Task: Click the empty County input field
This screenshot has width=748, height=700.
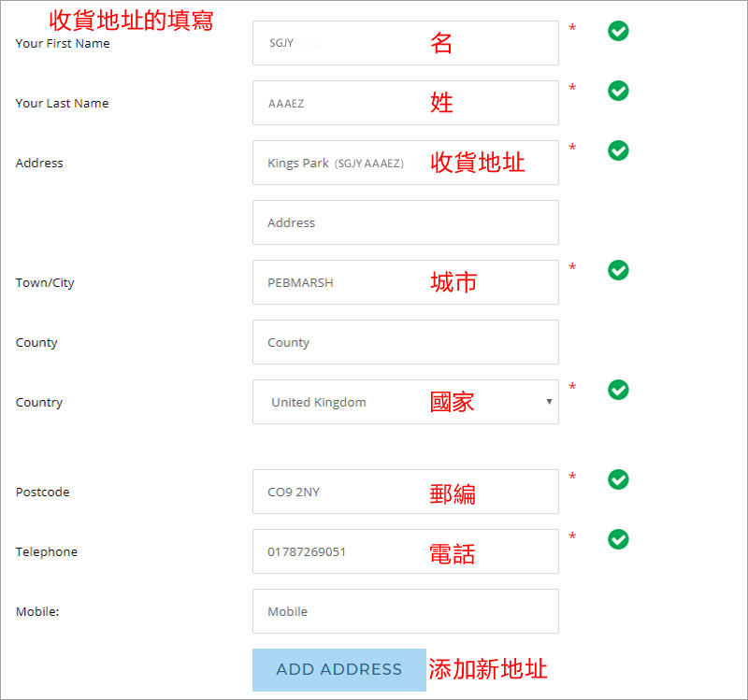Action: point(406,342)
